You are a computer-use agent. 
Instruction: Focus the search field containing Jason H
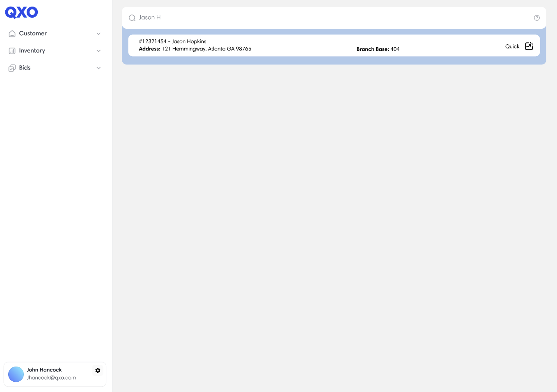click(328, 18)
